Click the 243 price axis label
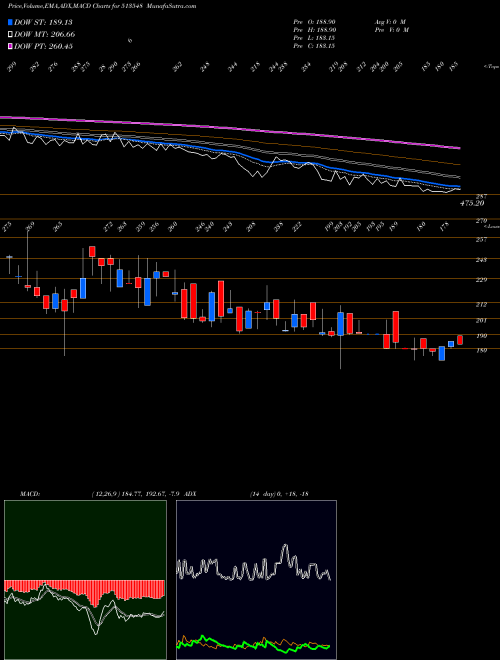The image size is (500, 660). click(481, 260)
